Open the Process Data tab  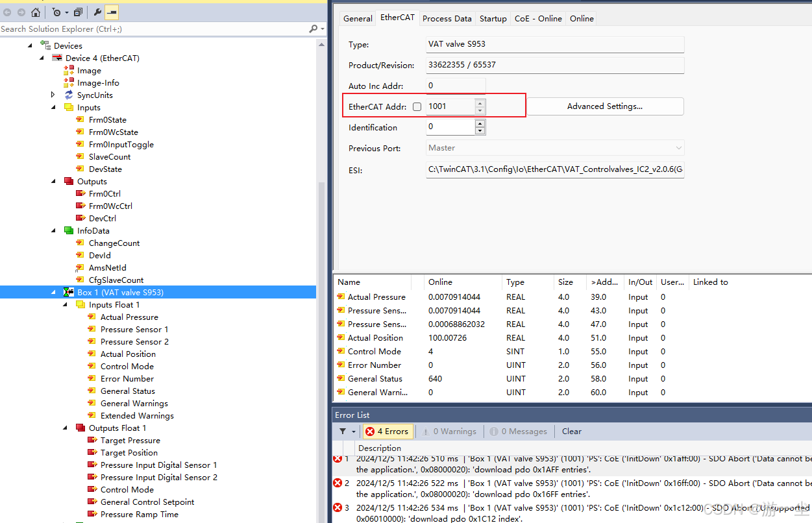(447, 18)
